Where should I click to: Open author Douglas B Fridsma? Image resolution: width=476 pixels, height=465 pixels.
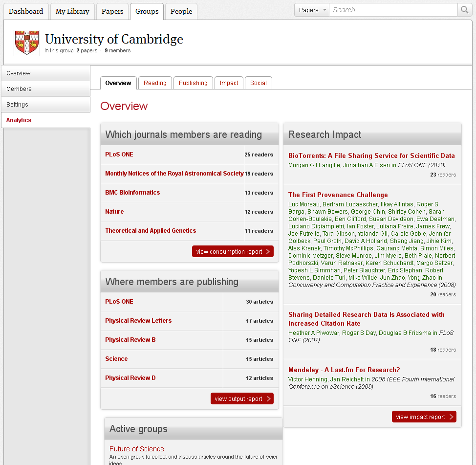[405, 333]
